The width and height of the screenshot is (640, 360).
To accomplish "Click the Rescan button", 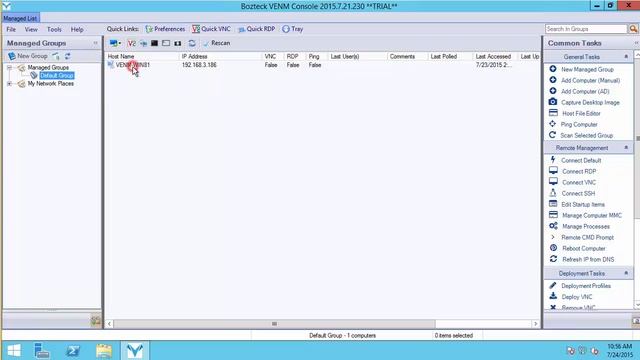I will [217, 43].
